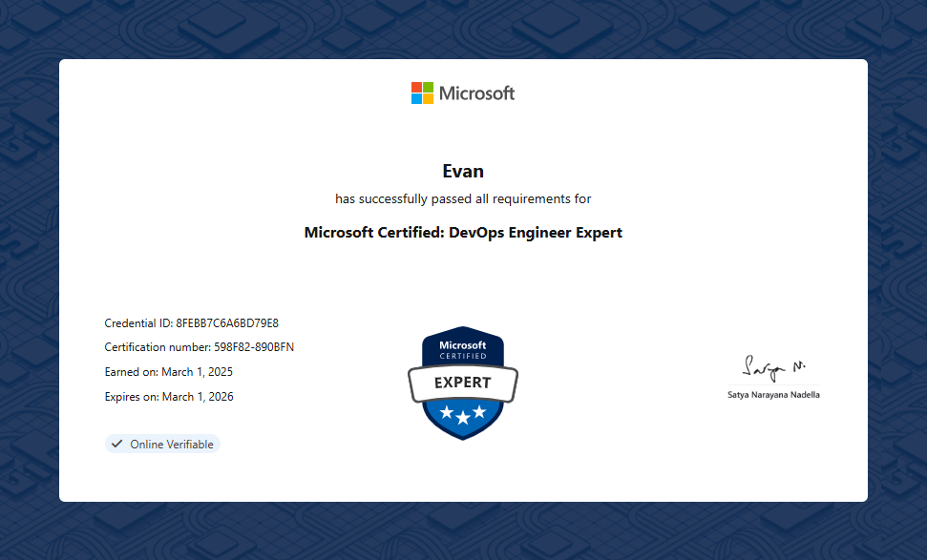This screenshot has width=927, height=560.
Task: Click the recipient name Evan
Action: [463, 172]
